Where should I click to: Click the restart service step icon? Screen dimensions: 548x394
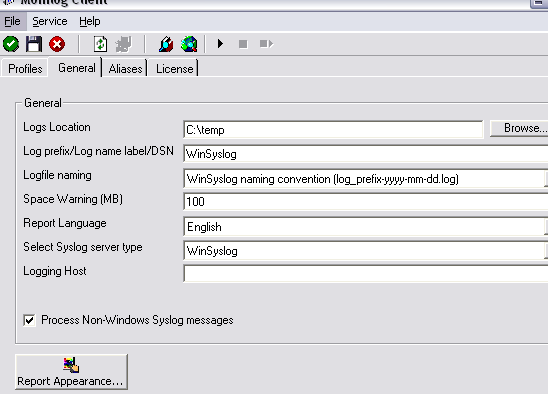(x=266, y=44)
